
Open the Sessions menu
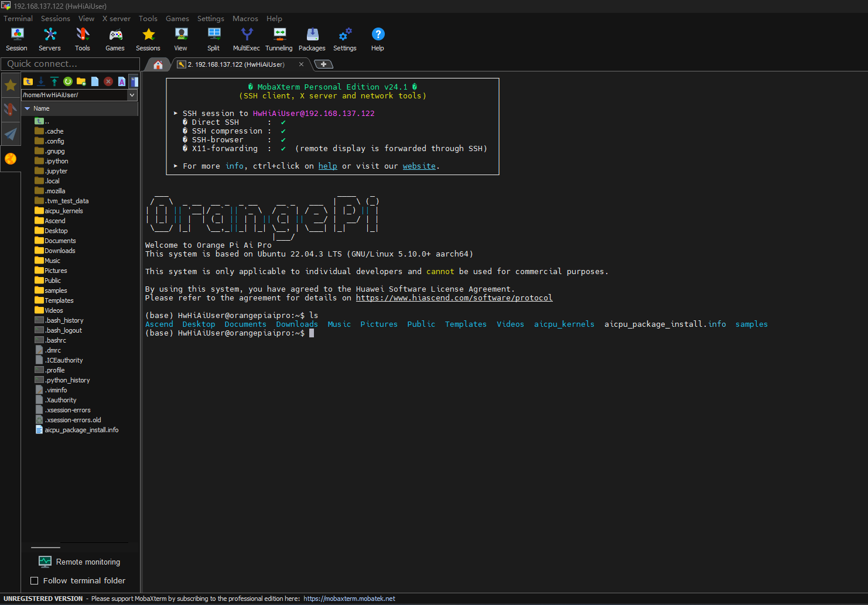point(56,18)
